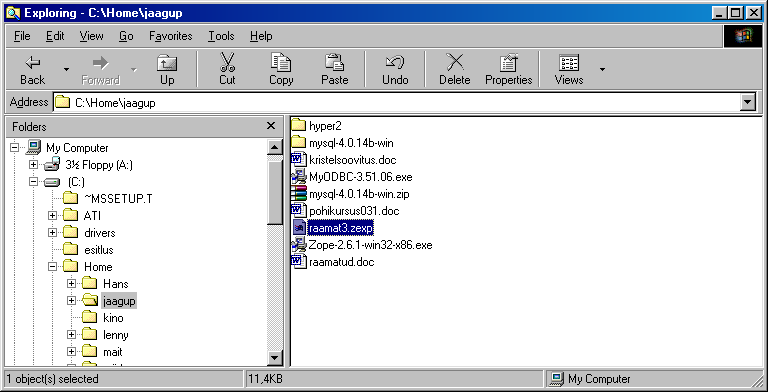The image size is (768, 392).
Task: Expand the Hans folder node
Action: 72,284
